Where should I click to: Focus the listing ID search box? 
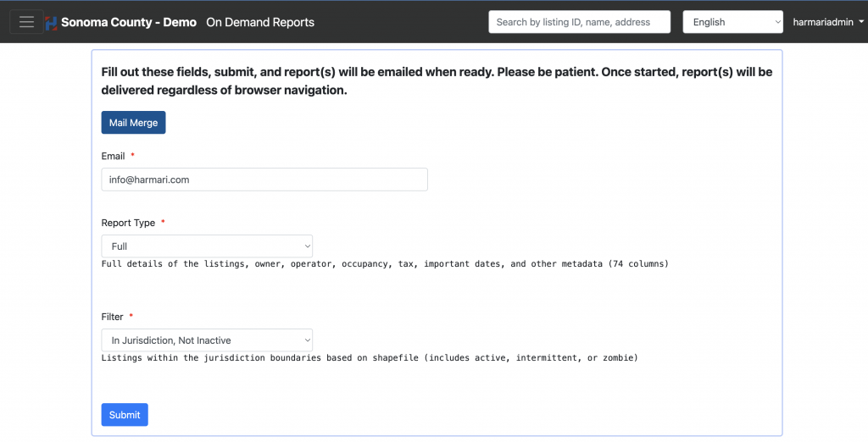[579, 22]
